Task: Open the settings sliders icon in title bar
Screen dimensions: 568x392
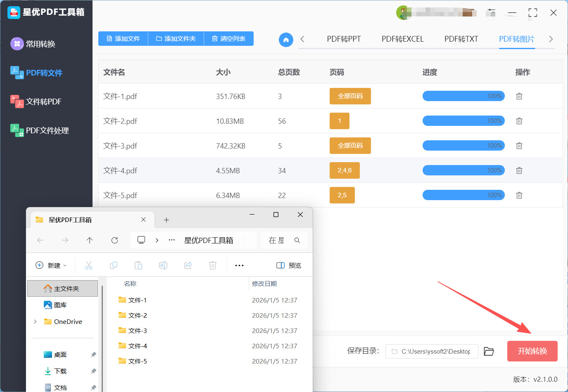Action: point(491,13)
